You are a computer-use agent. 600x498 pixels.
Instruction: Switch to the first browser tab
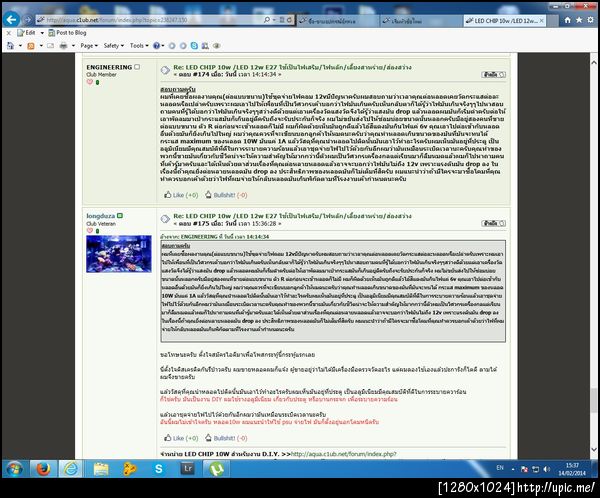(338, 21)
